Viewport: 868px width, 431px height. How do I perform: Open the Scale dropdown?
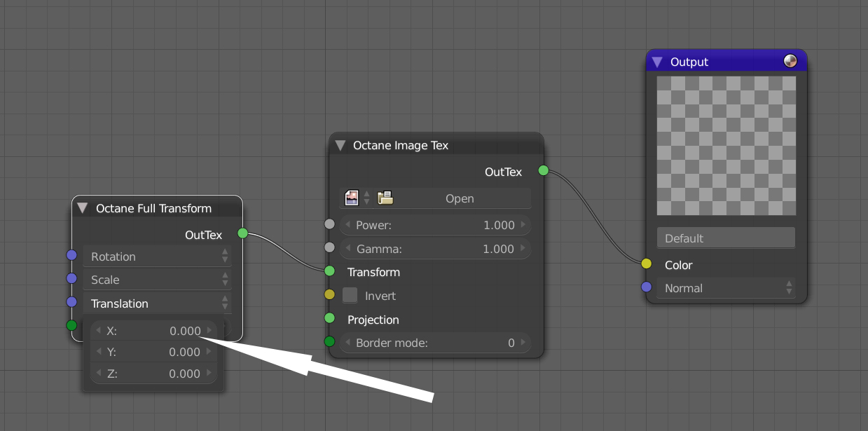[x=157, y=280]
